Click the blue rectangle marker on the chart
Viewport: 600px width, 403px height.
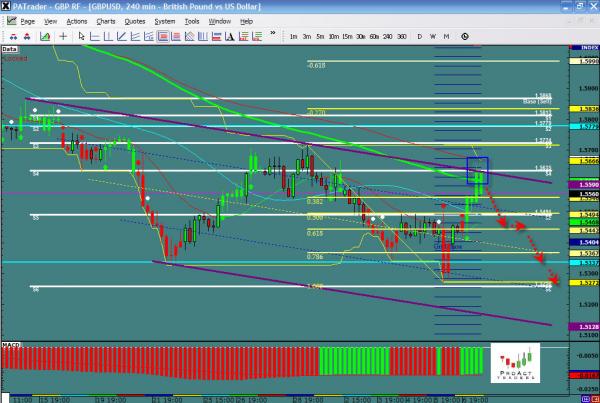tap(477, 167)
